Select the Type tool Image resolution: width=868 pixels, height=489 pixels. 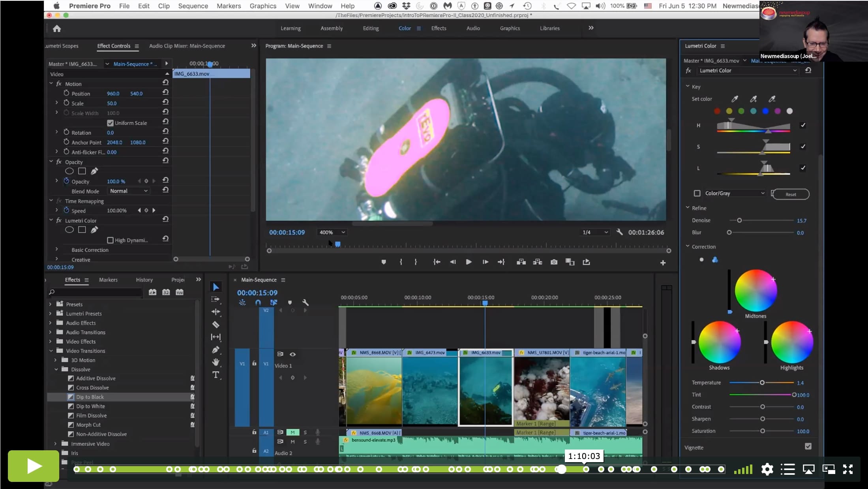[216, 375]
